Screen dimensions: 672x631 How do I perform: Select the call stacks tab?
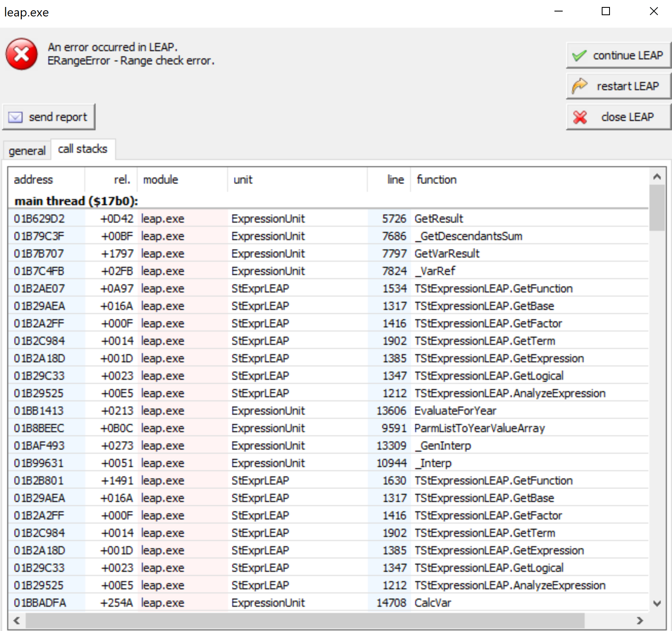pos(83,149)
